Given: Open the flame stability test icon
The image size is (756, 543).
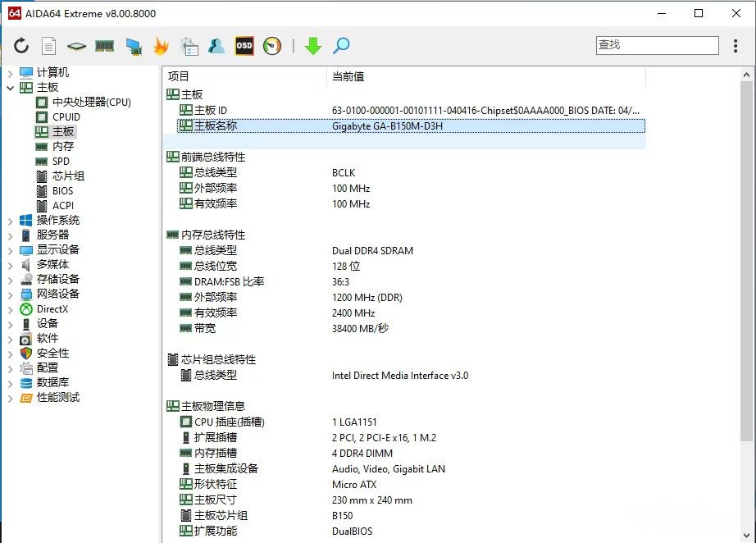Looking at the screenshot, I should (x=161, y=46).
